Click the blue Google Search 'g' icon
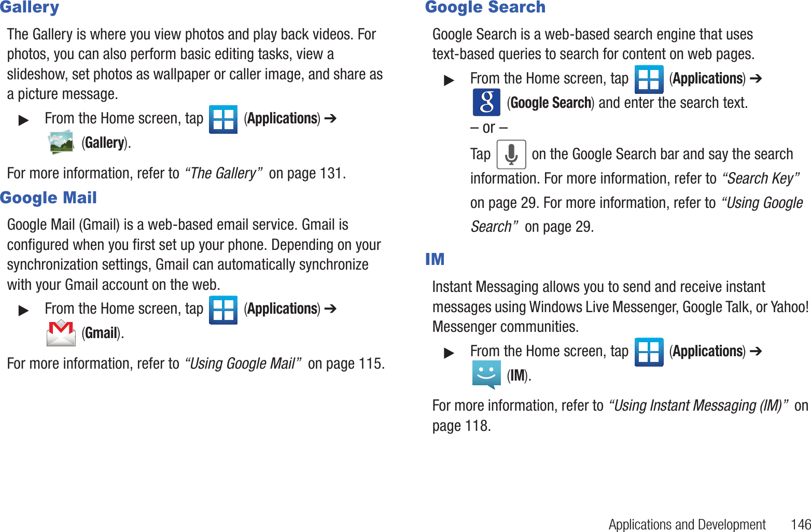 click(486, 102)
